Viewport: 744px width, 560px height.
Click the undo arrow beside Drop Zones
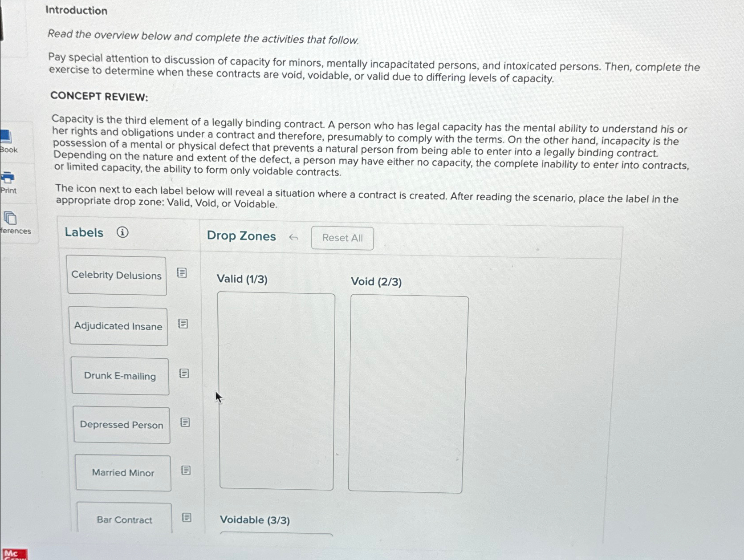(294, 237)
